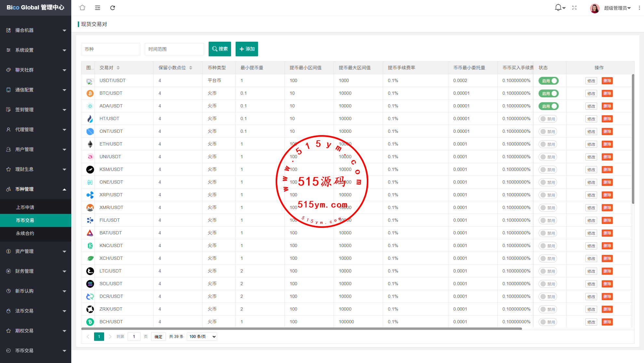This screenshot has width=644, height=363.
Task: Click the 币种 search input field
Action: click(x=110, y=49)
